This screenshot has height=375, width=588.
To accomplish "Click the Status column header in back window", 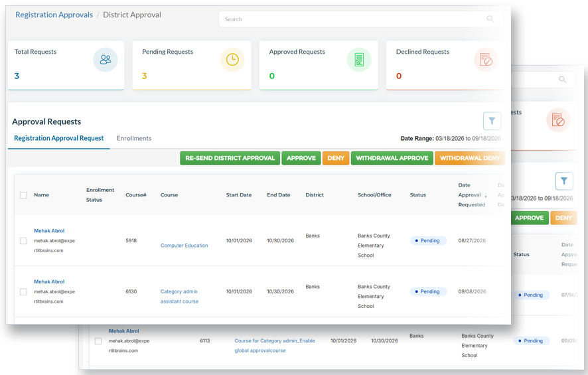I will point(521,255).
